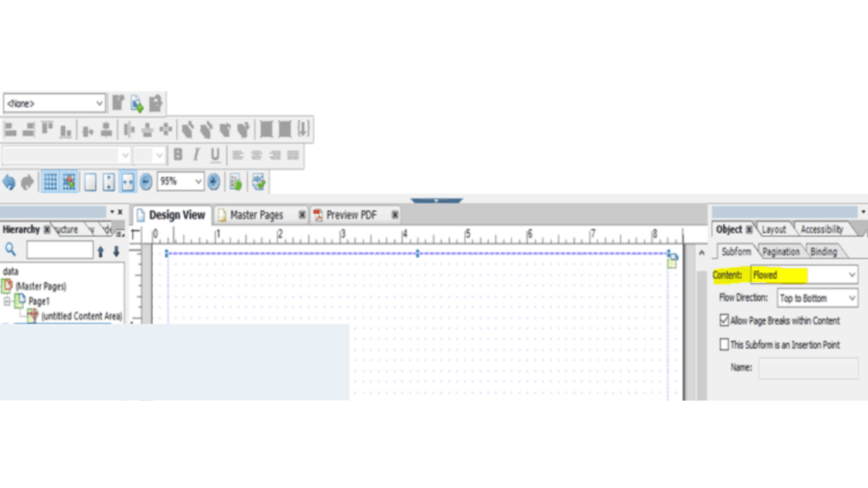Click the Group objects icon

pyautogui.click(x=266, y=130)
